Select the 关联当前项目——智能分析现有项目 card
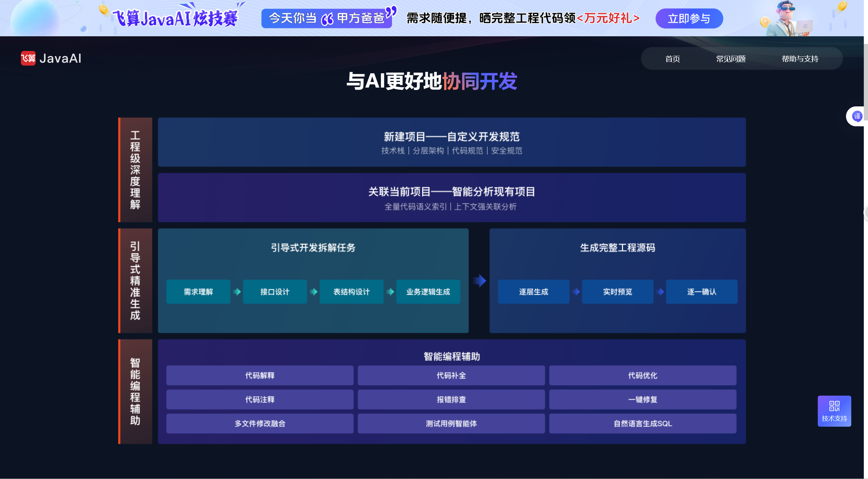 click(452, 197)
